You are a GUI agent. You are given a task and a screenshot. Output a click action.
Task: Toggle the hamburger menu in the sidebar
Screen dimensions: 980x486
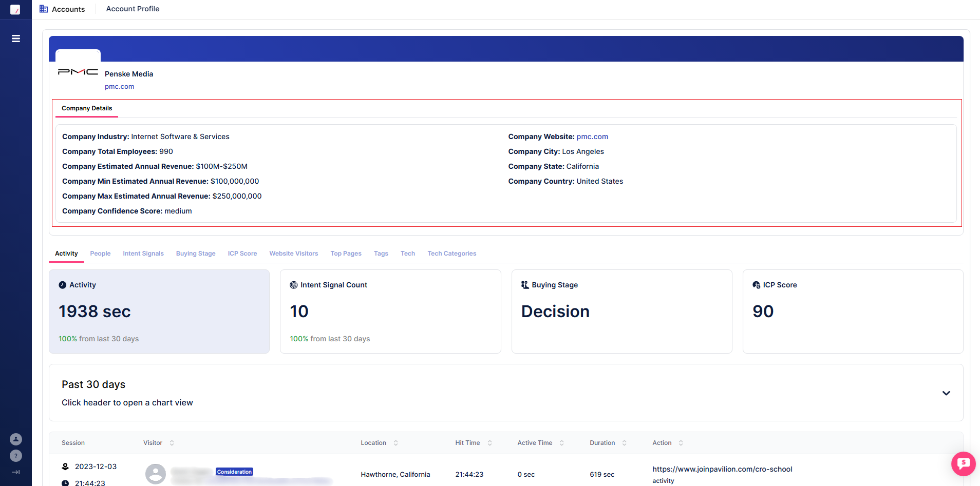pos(16,38)
